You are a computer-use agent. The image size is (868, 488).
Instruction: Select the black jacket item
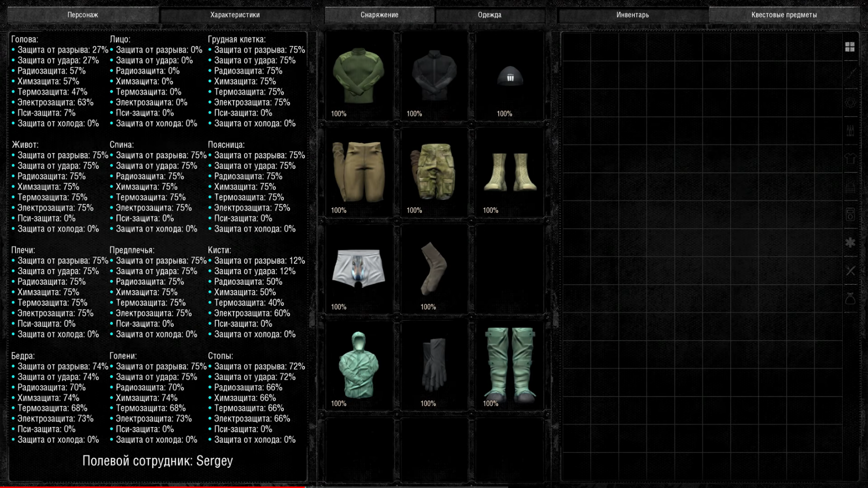[434, 75]
